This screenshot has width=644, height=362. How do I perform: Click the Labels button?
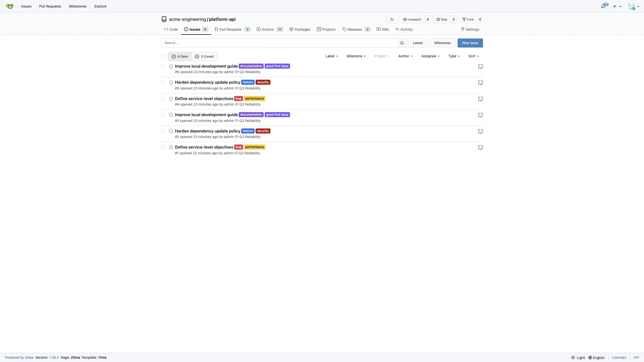418,43
